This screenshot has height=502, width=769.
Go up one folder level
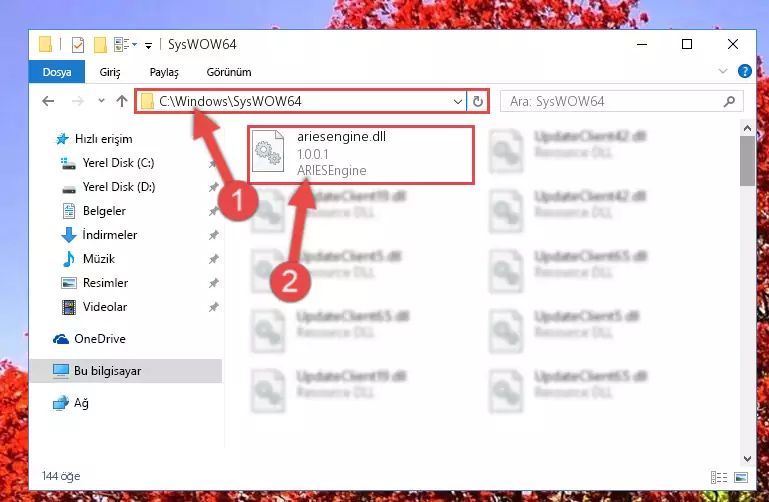click(x=122, y=101)
